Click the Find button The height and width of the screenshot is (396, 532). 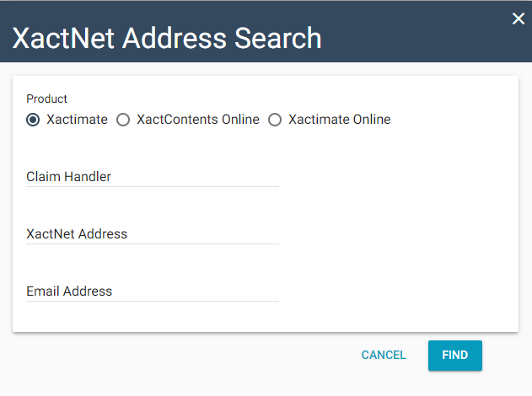[454, 355]
